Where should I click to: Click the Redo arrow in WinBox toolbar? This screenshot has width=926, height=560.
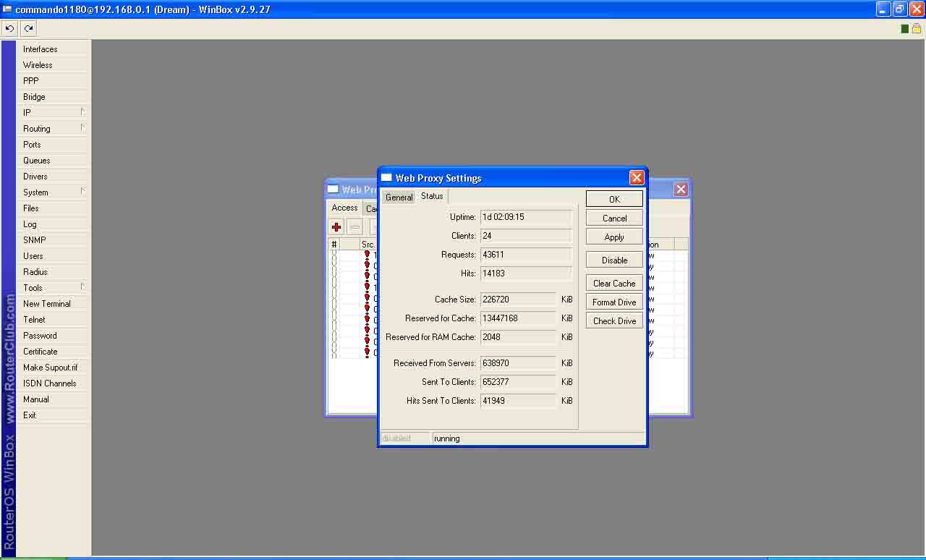point(28,28)
